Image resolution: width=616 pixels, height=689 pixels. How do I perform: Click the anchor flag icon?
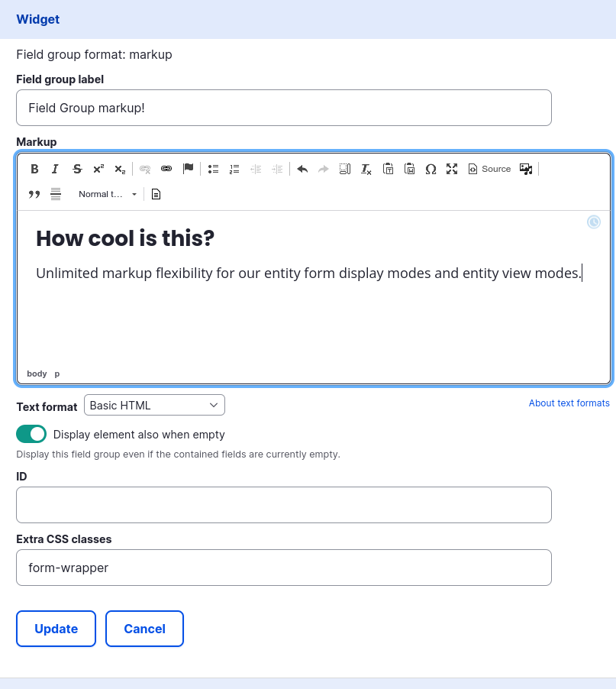point(188,169)
